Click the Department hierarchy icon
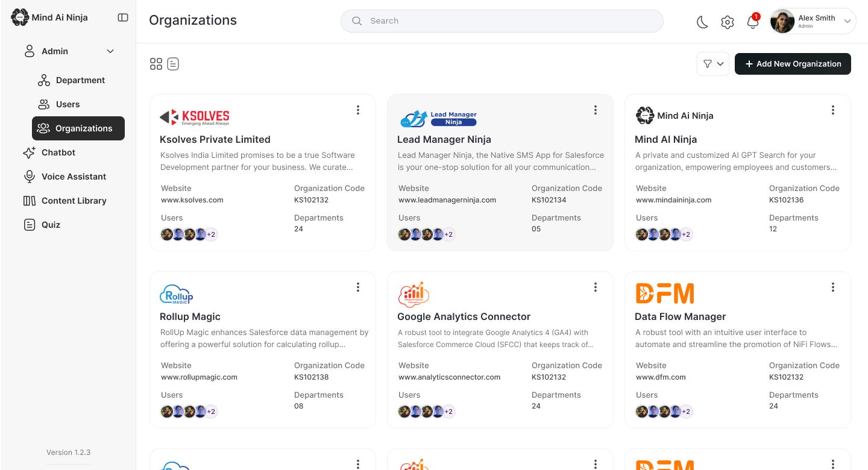 (x=44, y=80)
